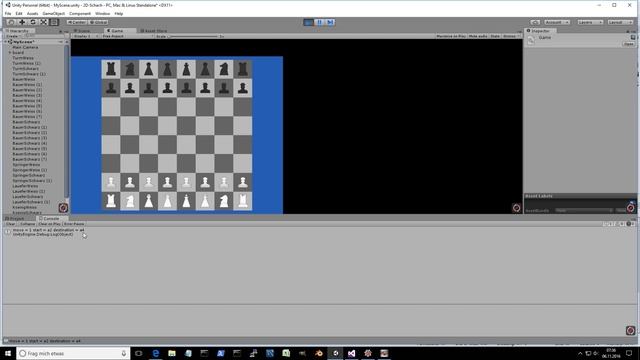640x360 pixels.
Task: Click the game asset icon in Inspector
Action: coord(531,40)
